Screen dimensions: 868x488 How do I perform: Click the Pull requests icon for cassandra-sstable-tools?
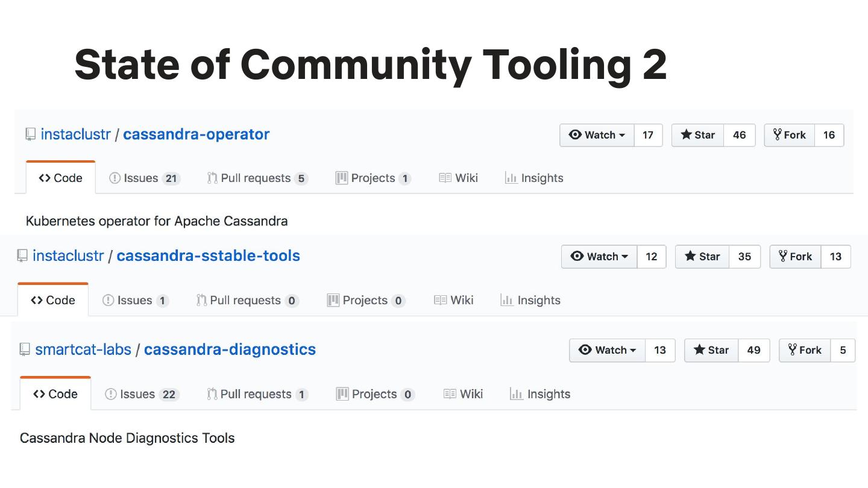[x=202, y=300]
